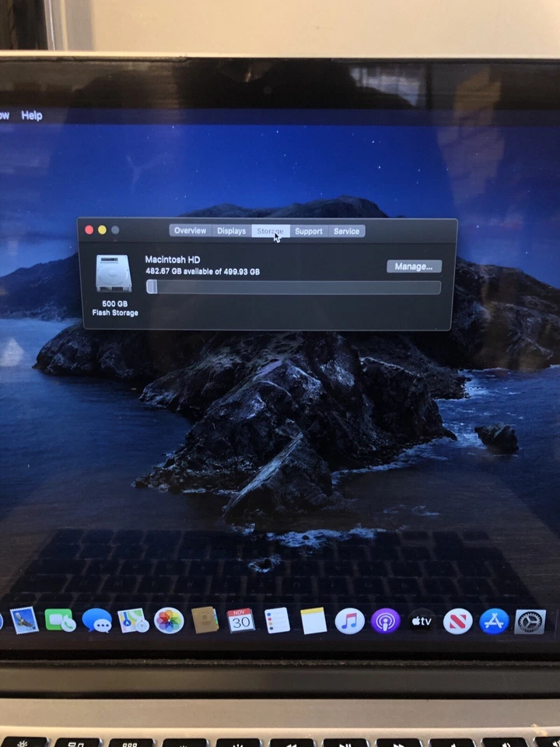This screenshot has height=747, width=560.
Task: Launch FaceTime from the Dock
Action: [60, 620]
